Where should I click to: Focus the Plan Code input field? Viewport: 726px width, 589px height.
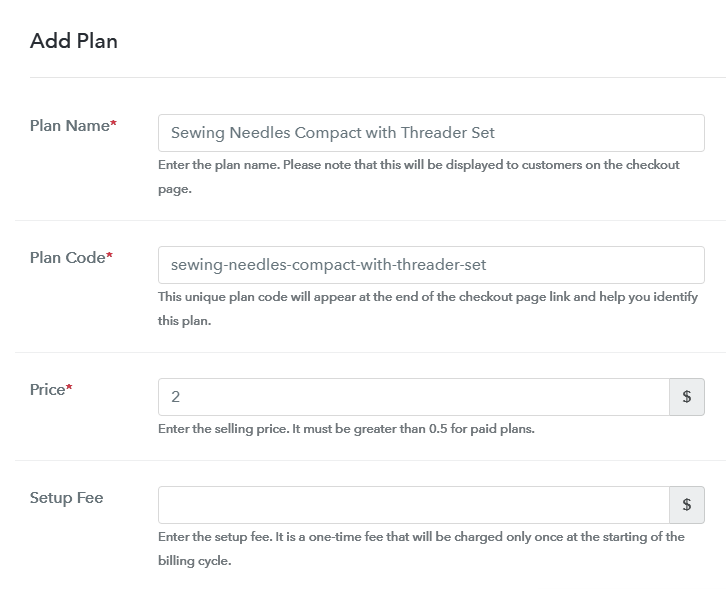coord(431,265)
